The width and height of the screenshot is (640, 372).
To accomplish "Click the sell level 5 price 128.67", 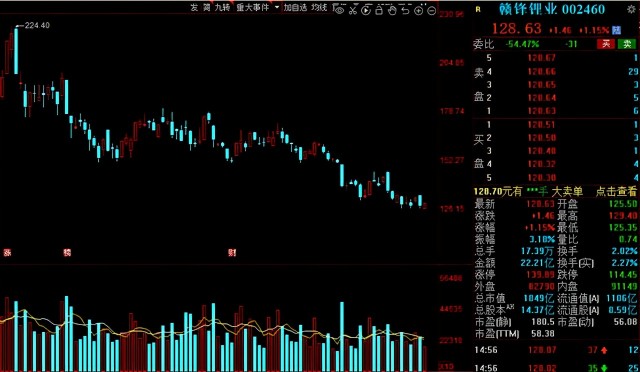I will coord(542,58).
